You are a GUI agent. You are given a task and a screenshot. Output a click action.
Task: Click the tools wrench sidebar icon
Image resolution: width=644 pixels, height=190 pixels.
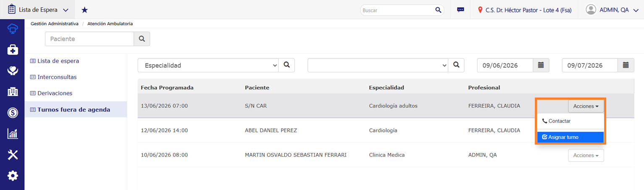coord(13,155)
